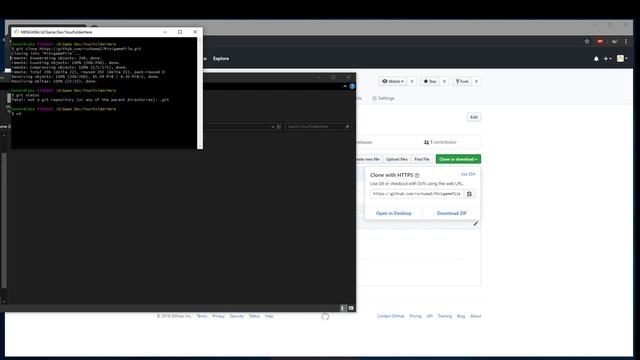Bookmark the page with the star icon

point(587,41)
